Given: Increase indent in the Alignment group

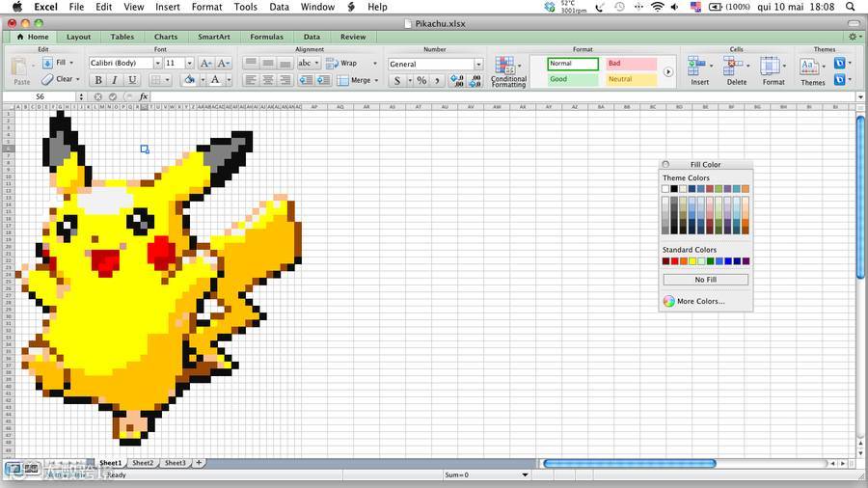Looking at the screenshot, I should click(x=323, y=80).
